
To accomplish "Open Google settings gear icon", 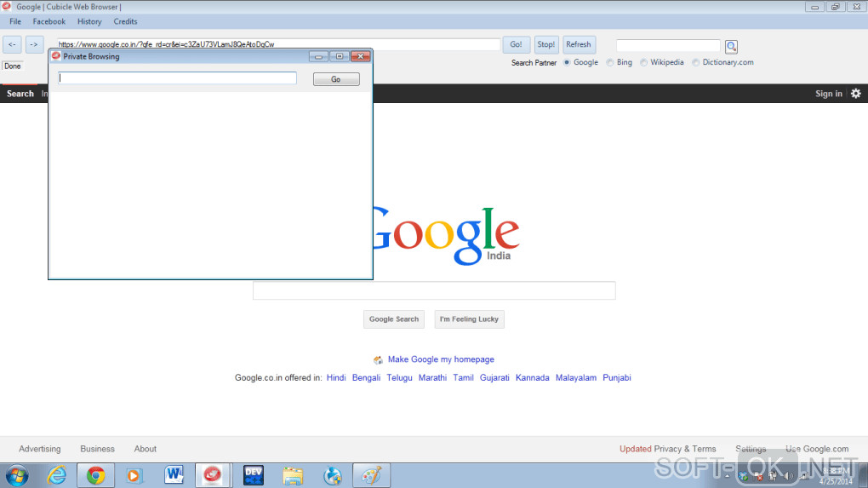I will tap(856, 94).
